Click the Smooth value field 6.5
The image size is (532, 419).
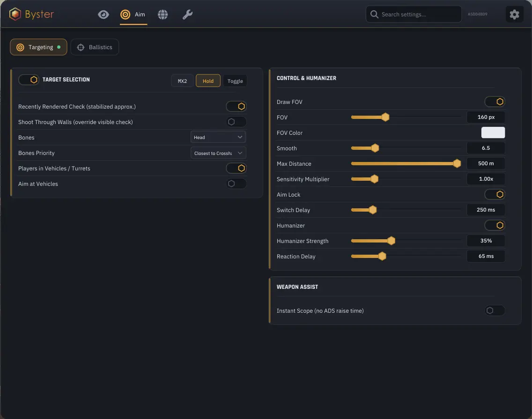tap(486, 148)
